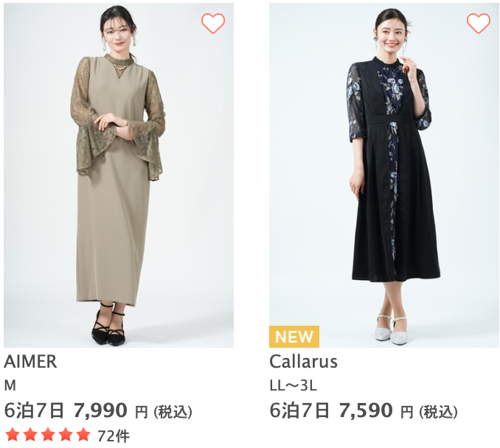Screen dimensions: 500x448
Task: Click size M label under AIMER
Action: [10, 385]
